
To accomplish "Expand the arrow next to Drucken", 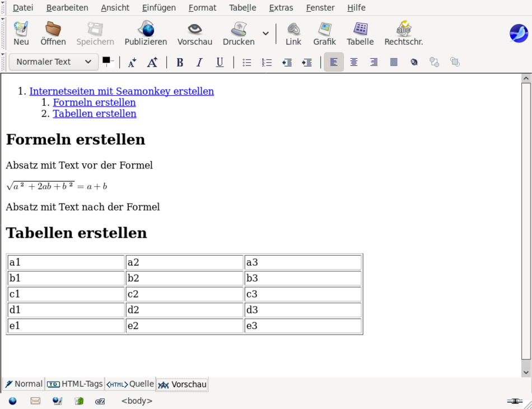I will [265, 33].
